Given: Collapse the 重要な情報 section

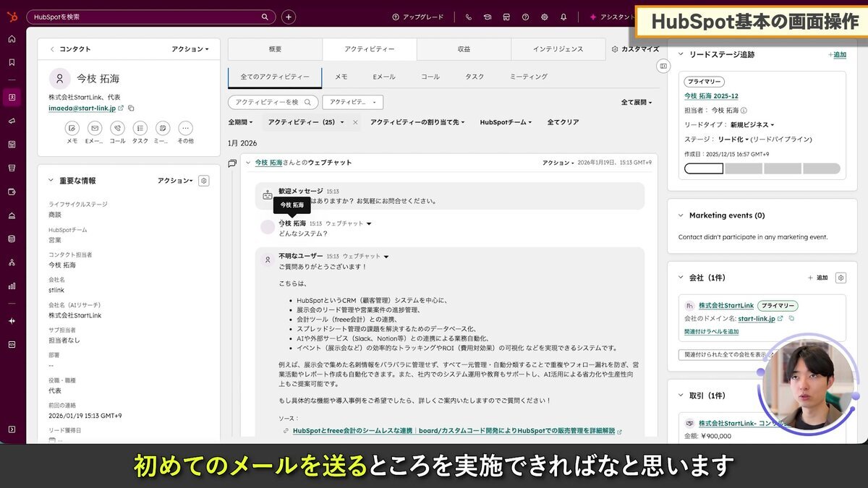Looking at the screenshot, I should click(51, 181).
